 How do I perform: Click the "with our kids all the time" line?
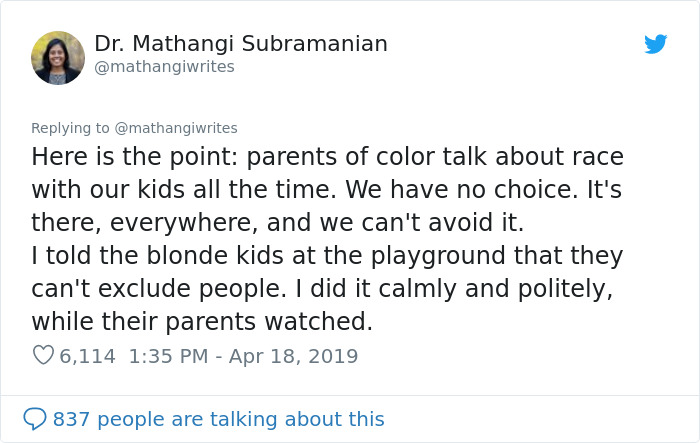(x=327, y=190)
